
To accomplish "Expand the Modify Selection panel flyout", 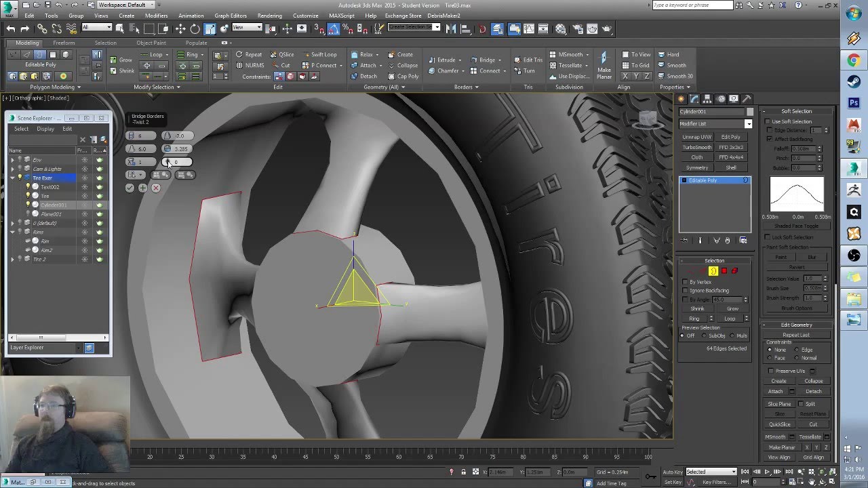I will tap(157, 87).
